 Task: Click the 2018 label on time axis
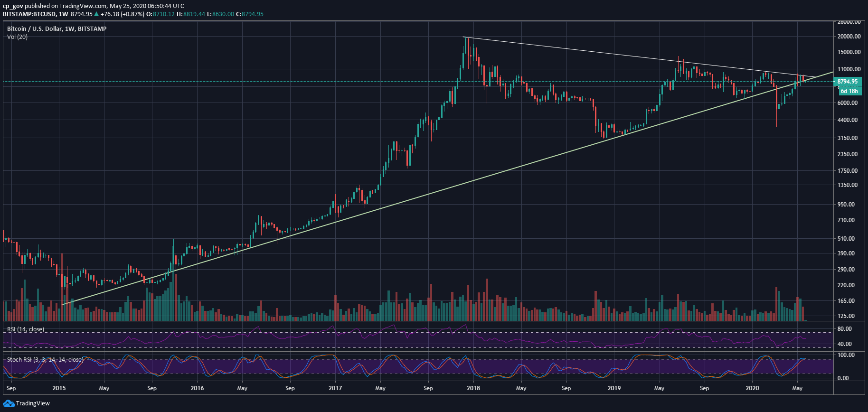(473, 388)
